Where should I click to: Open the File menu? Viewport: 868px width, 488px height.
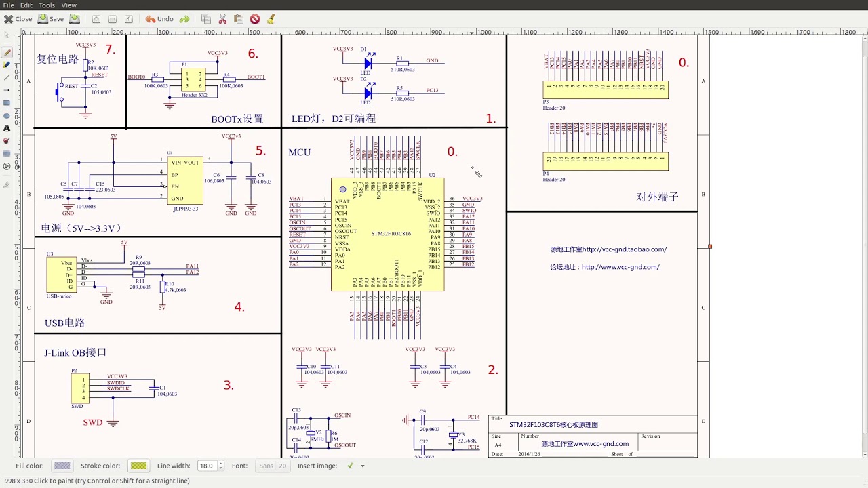(x=8, y=5)
